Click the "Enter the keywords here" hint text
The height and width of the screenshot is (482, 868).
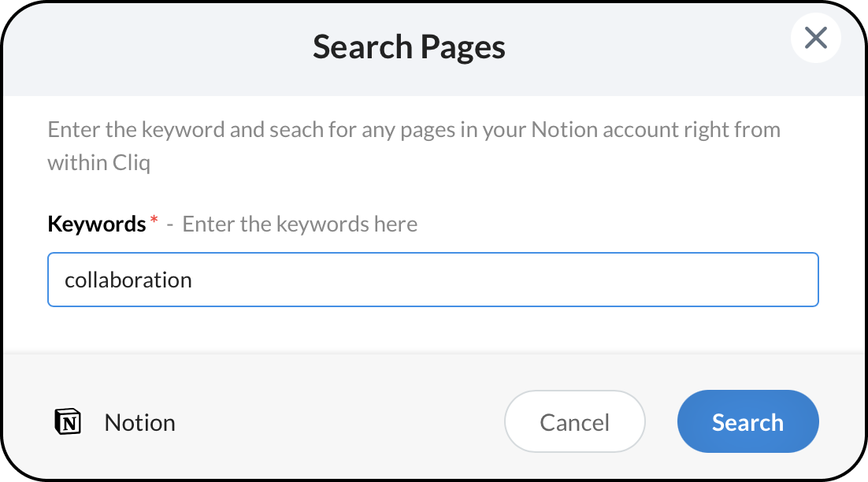300,224
